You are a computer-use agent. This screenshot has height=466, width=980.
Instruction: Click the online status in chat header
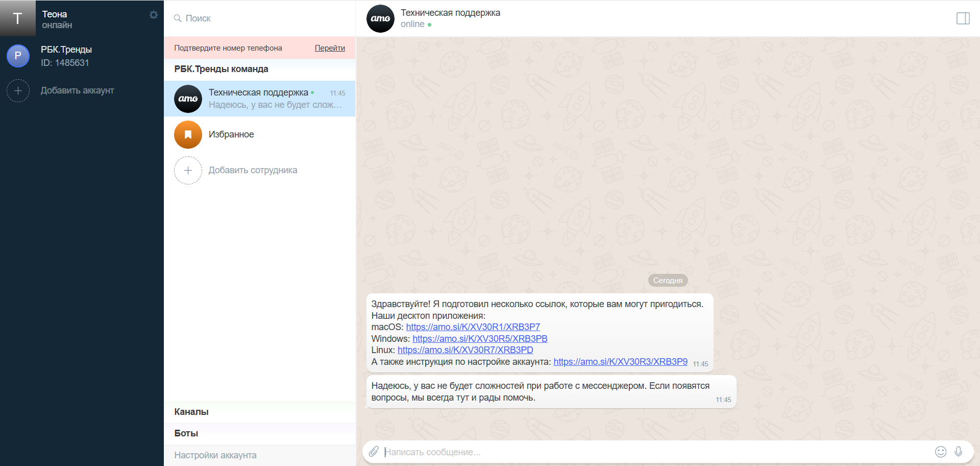[x=412, y=24]
